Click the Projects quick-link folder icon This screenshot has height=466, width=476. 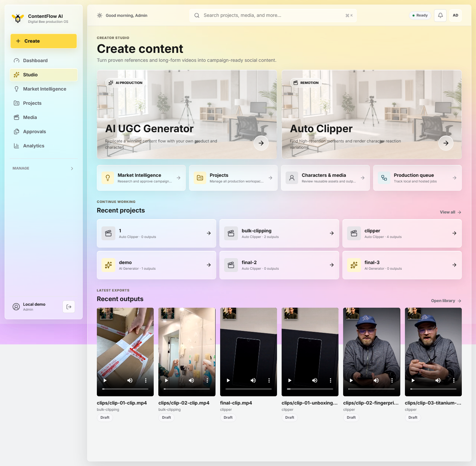tap(200, 178)
